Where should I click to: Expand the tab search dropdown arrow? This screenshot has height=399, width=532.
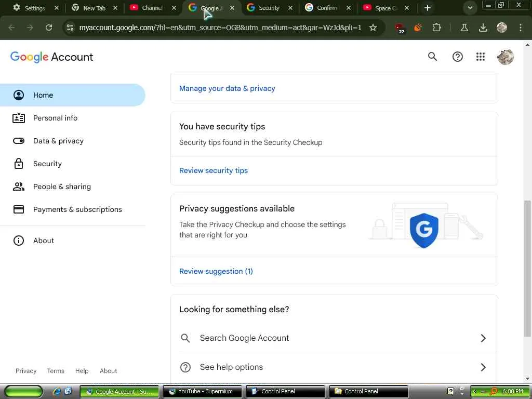(x=470, y=8)
